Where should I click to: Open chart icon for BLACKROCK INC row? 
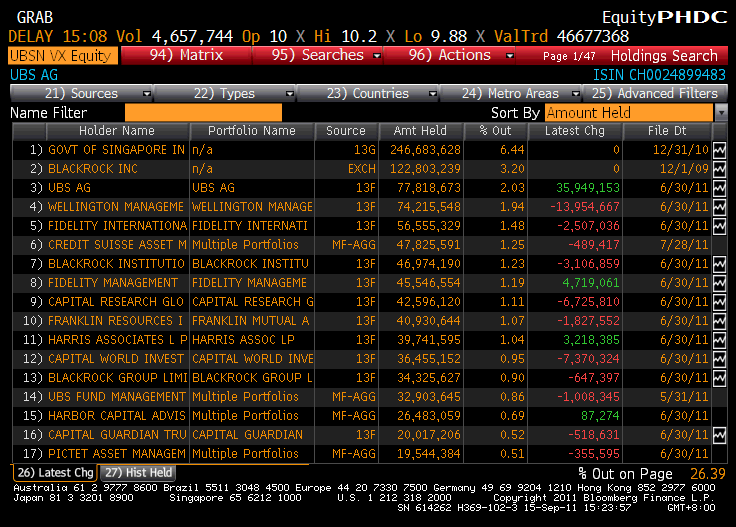click(x=719, y=169)
